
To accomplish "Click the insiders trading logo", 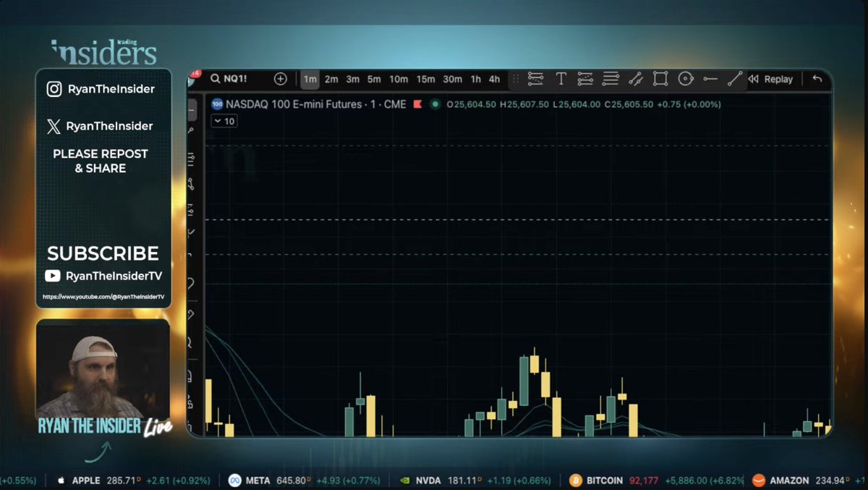I will click(x=103, y=52).
